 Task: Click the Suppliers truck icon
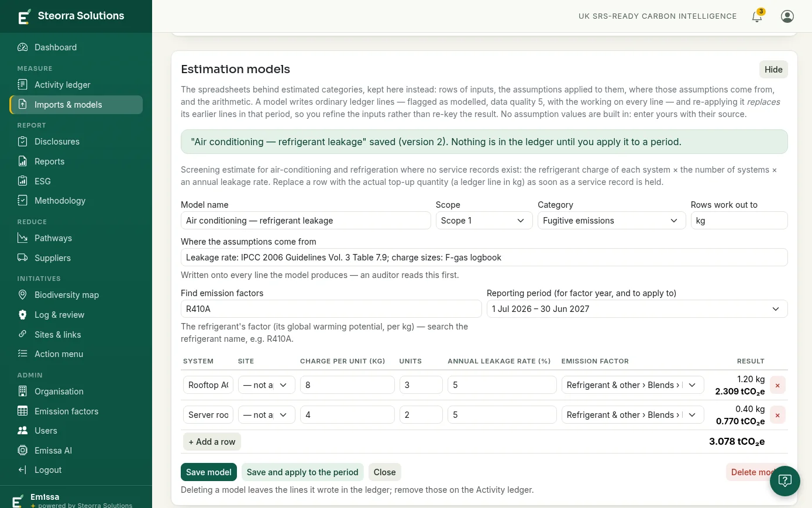tap(23, 258)
